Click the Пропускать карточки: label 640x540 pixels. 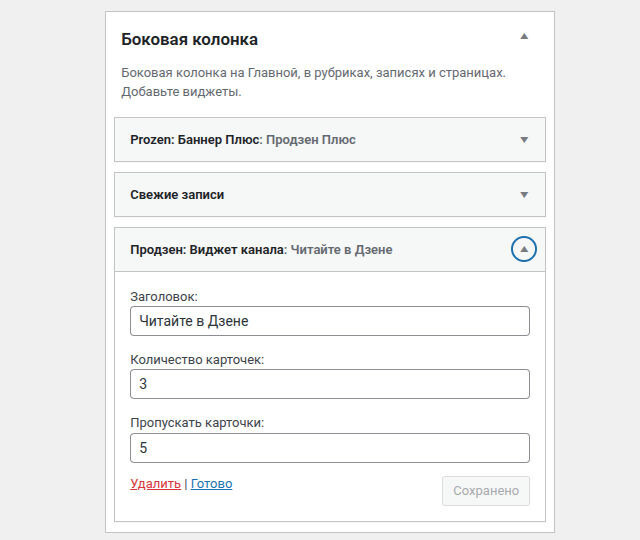point(197,422)
